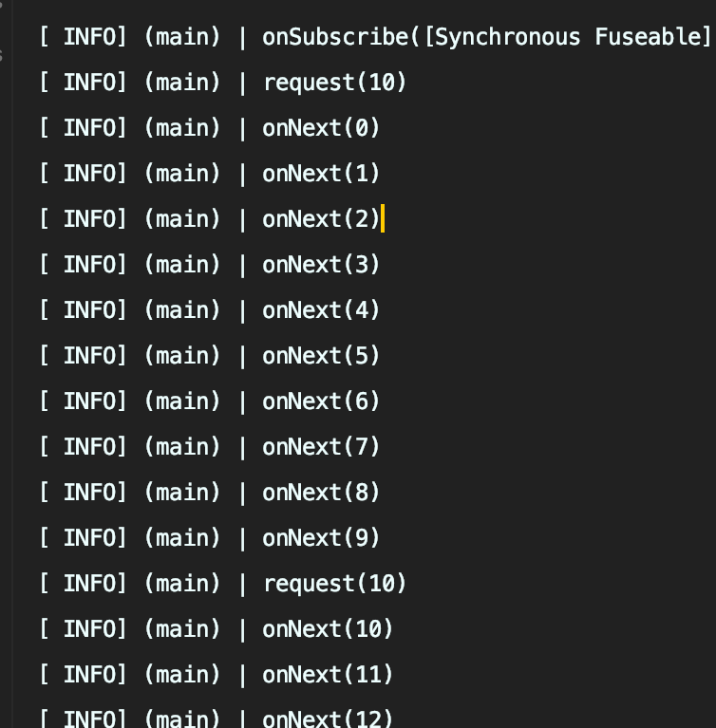Image resolution: width=716 pixels, height=728 pixels.
Task: Click request(10) text right after onNext(9) line
Action: pos(334,584)
